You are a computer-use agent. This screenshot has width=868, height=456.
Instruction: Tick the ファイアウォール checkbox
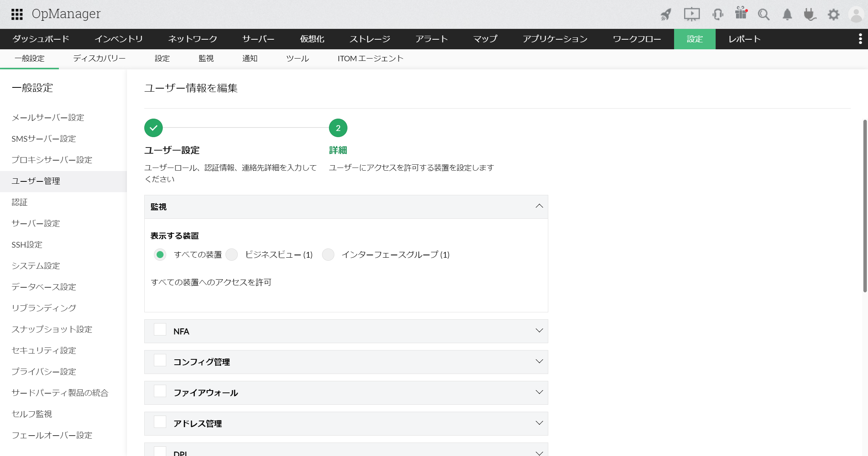pos(160,392)
